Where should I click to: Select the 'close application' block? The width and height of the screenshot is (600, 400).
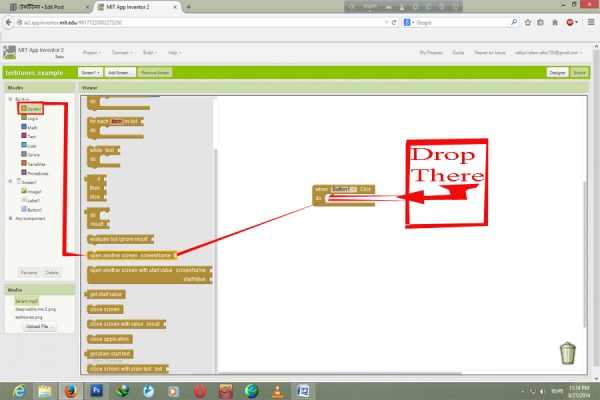(109, 339)
